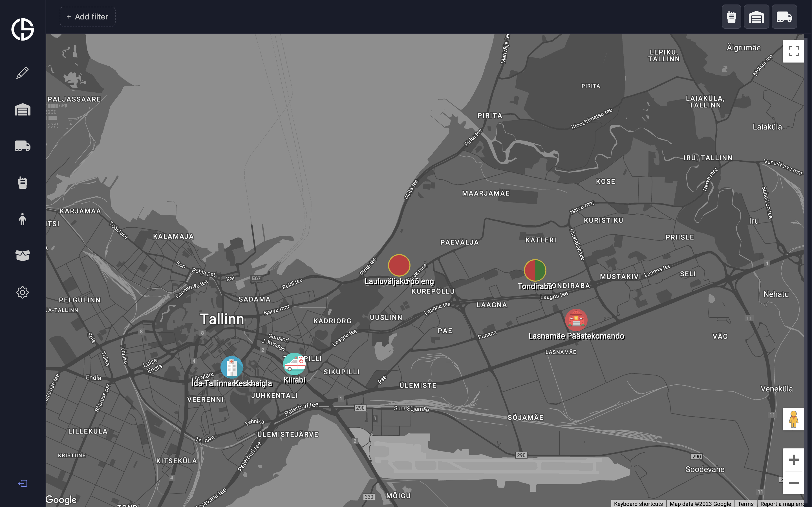Open the person icon in sidebar
This screenshot has height=507, width=812.
pyautogui.click(x=23, y=219)
